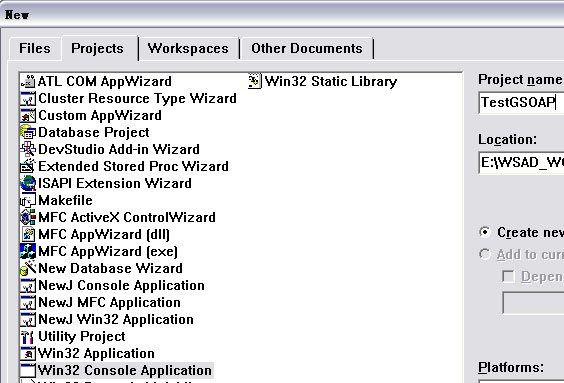Open the dependency combo box below the checkbox
564x383 pixels.
(533, 303)
